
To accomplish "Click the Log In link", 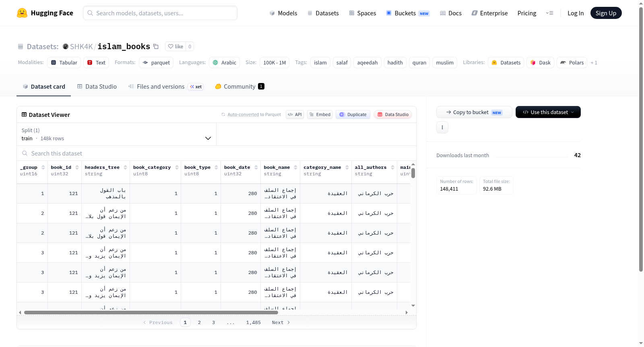I will click(576, 13).
